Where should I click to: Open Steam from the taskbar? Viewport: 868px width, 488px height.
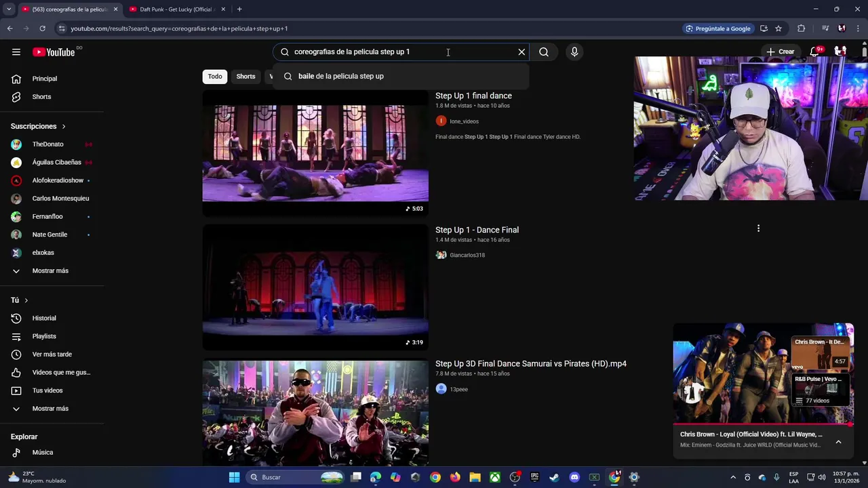click(554, 477)
